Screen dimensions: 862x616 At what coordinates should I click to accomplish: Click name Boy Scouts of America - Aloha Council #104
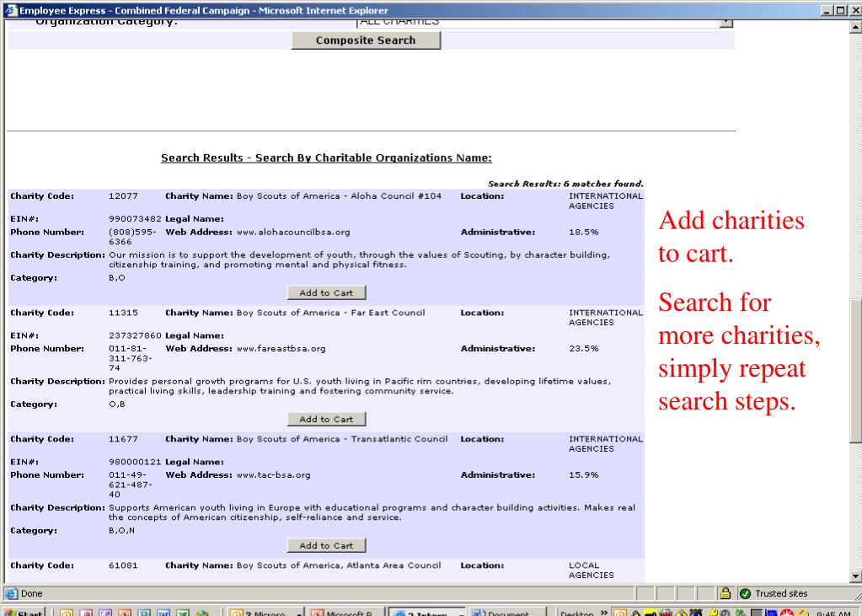point(340,196)
